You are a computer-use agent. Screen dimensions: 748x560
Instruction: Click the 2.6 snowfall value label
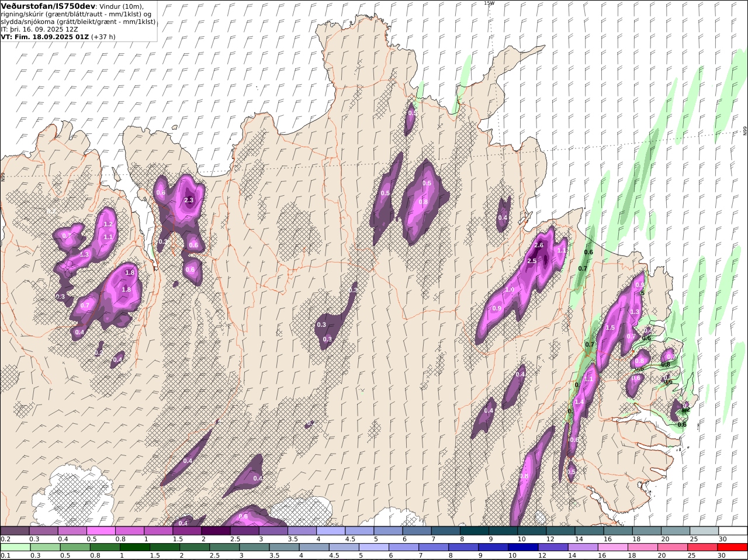tap(539, 246)
